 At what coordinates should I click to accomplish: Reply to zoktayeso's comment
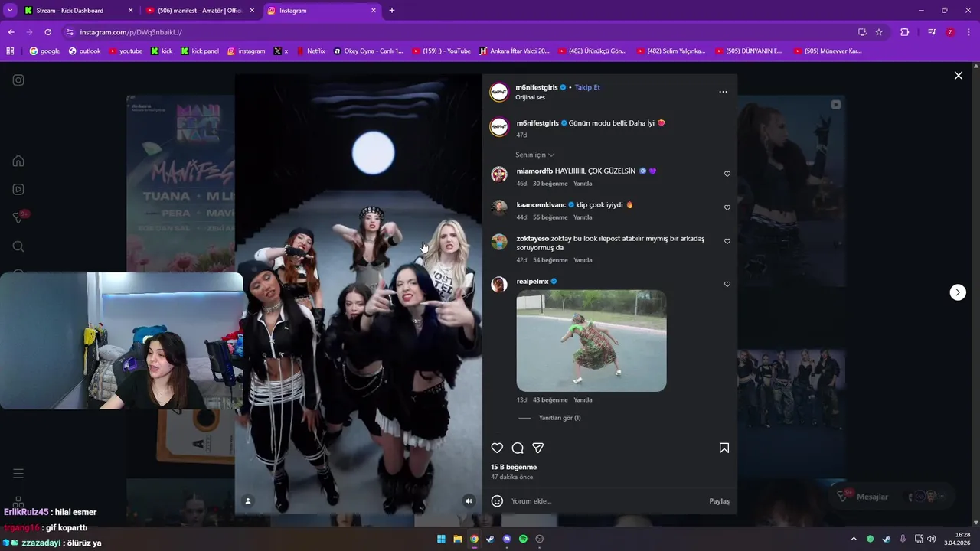click(x=583, y=260)
